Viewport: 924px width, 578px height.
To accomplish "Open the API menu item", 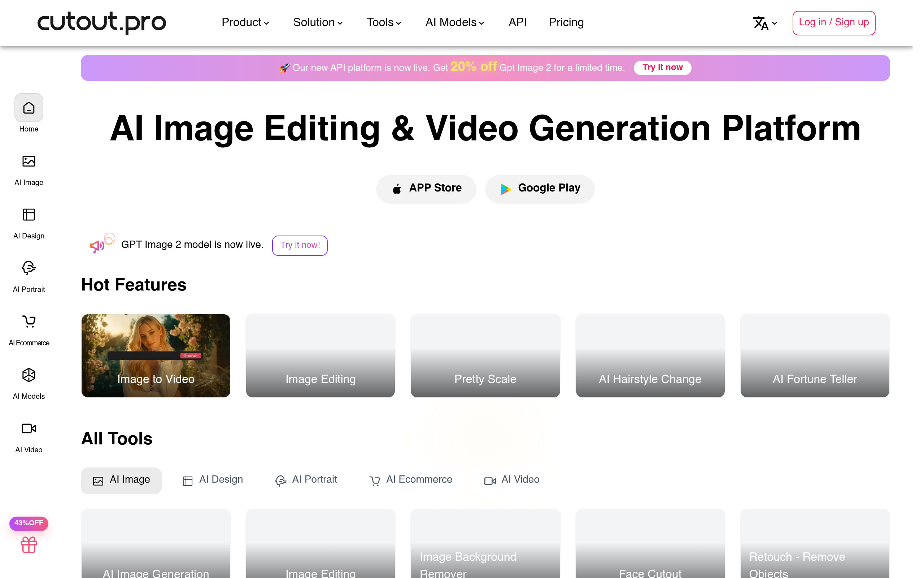I will point(517,22).
